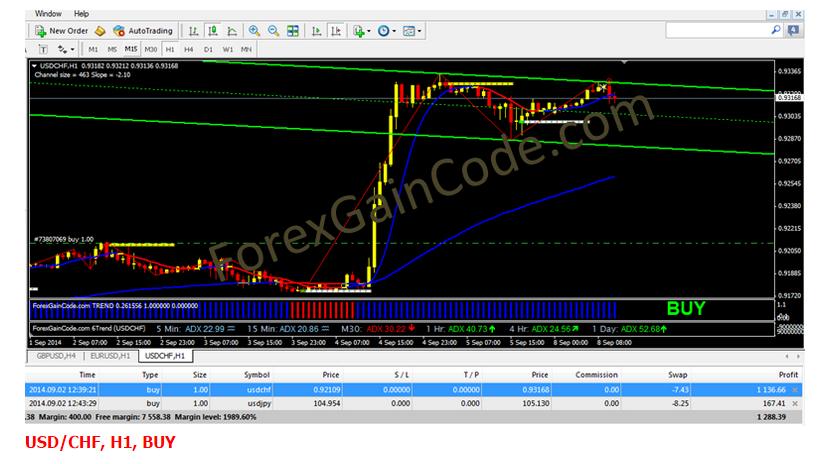823x464 pixels.
Task: Open the chat notification icon
Action: [793, 30]
